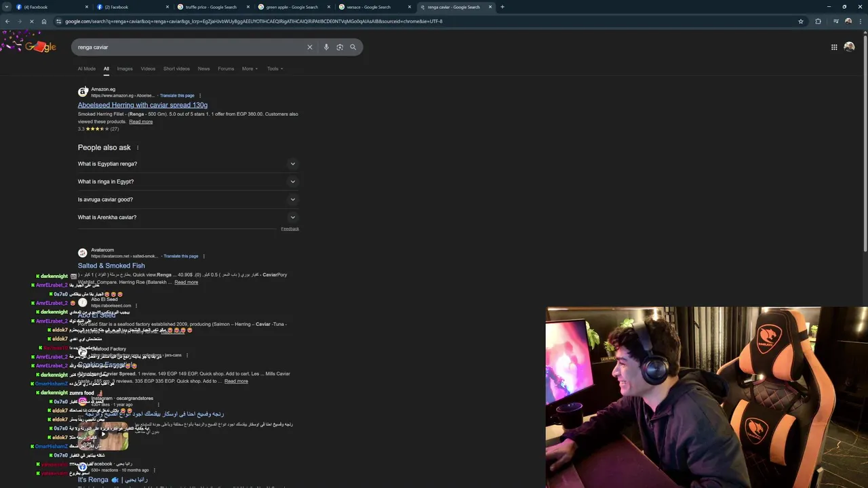Open the Google apps grid

[834, 47]
